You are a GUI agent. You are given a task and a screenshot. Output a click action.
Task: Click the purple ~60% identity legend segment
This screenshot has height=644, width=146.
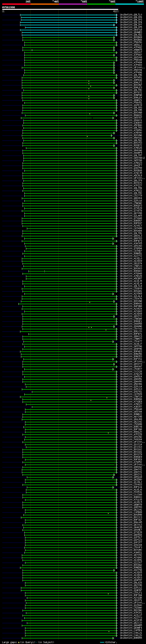[x=73, y=4]
